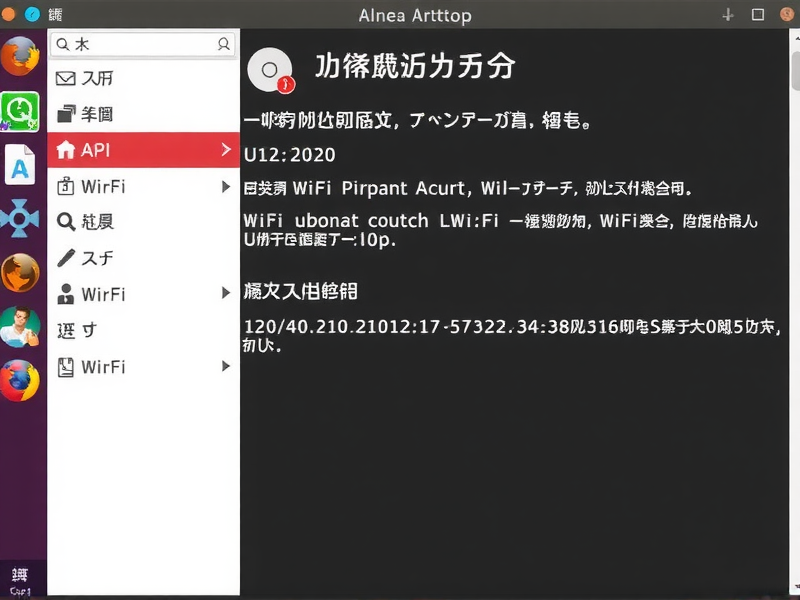Image resolution: width=800 pixels, height=600 pixels.
Task: Click the search magnifier at the field's right edge
Action: point(225,44)
